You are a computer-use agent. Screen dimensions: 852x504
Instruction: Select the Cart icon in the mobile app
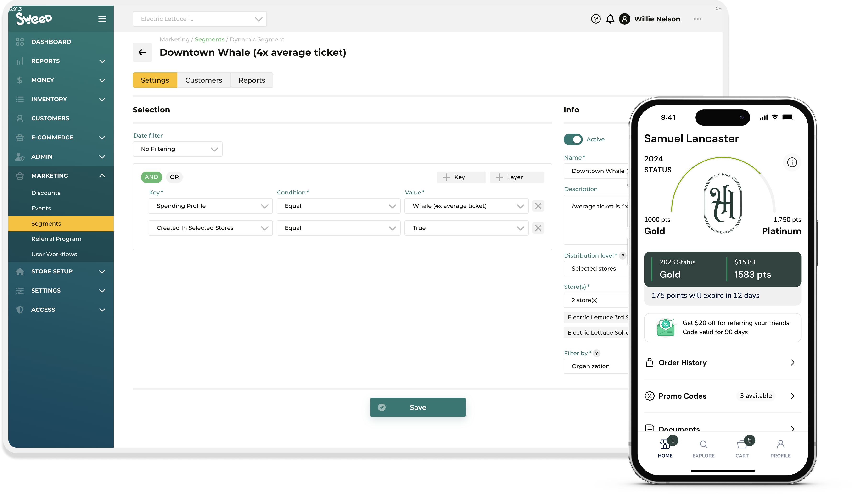[743, 445]
